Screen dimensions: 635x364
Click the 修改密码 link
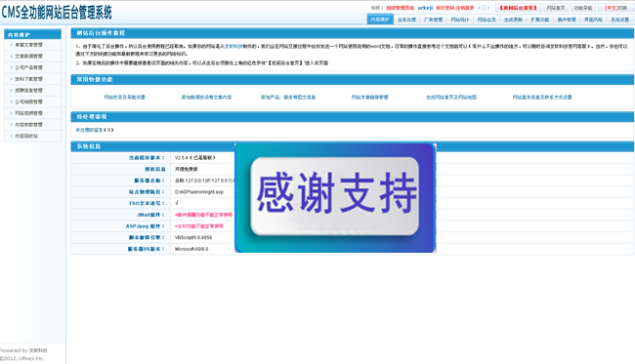click(x=444, y=8)
